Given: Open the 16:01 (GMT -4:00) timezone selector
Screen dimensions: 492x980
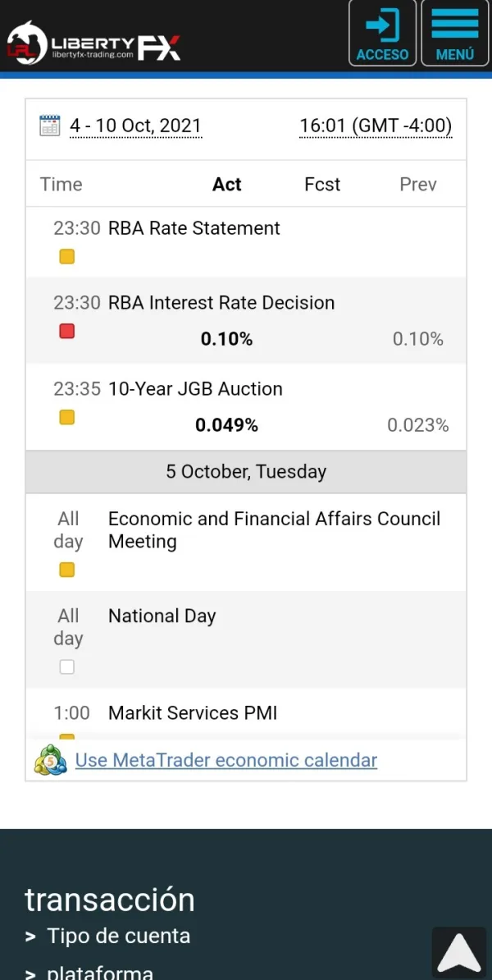Looking at the screenshot, I should pyautogui.click(x=376, y=126).
